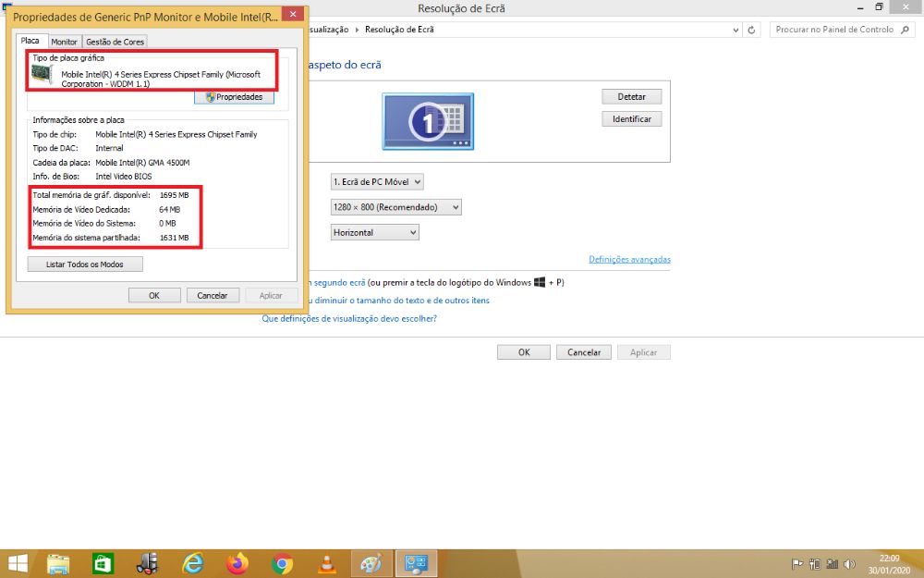Open the display dropdown '1. Ecrã de PC Móvel'
Viewport: 924px width, 578px height.
(x=377, y=181)
